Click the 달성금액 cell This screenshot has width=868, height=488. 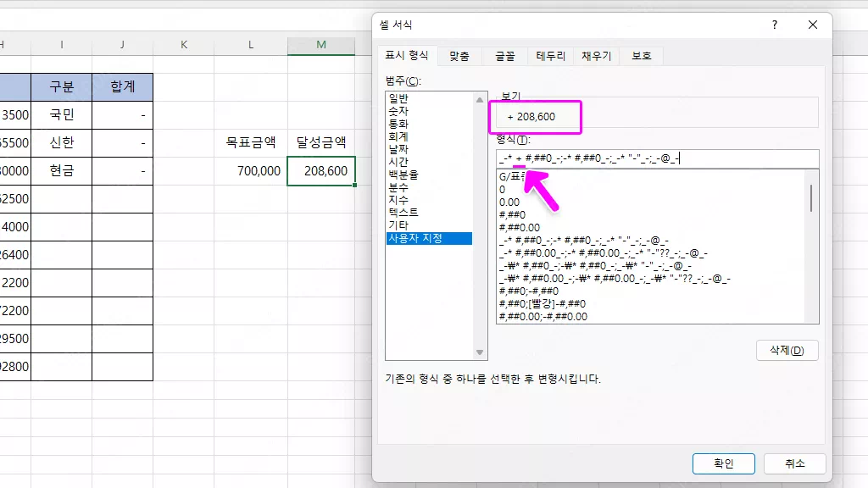321,142
